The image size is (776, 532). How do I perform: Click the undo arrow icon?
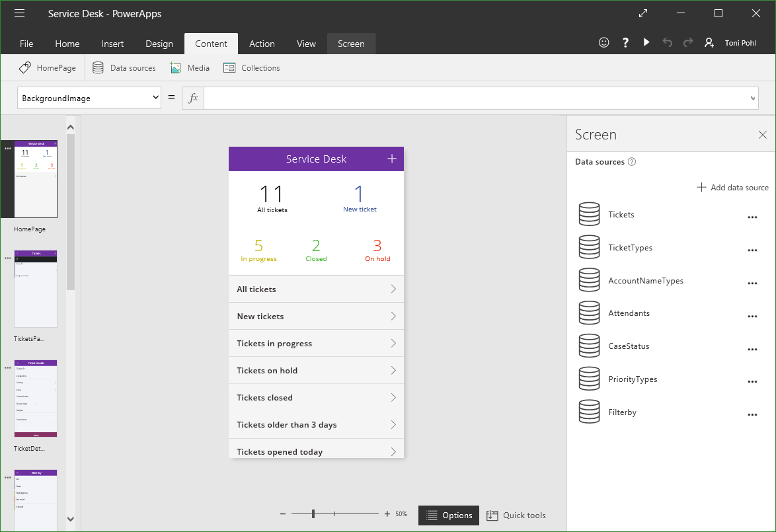pos(667,42)
